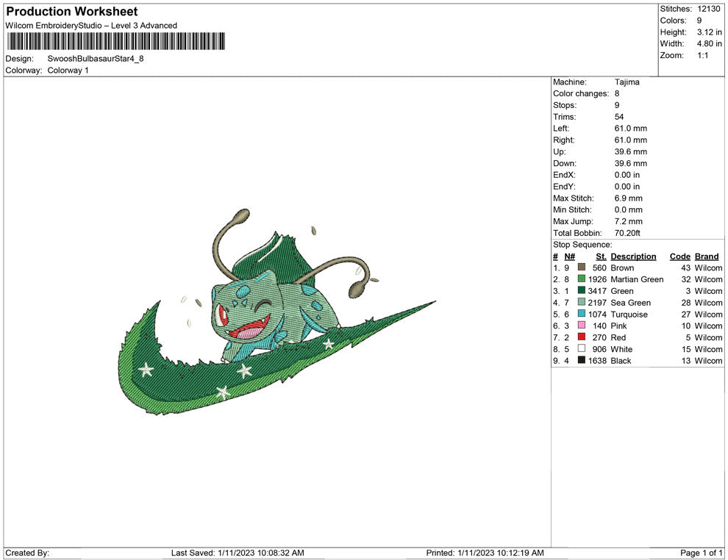Click design name 'SwooshBulbasaurStar4_8'
This screenshot has width=728, height=560.
(x=96, y=59)
